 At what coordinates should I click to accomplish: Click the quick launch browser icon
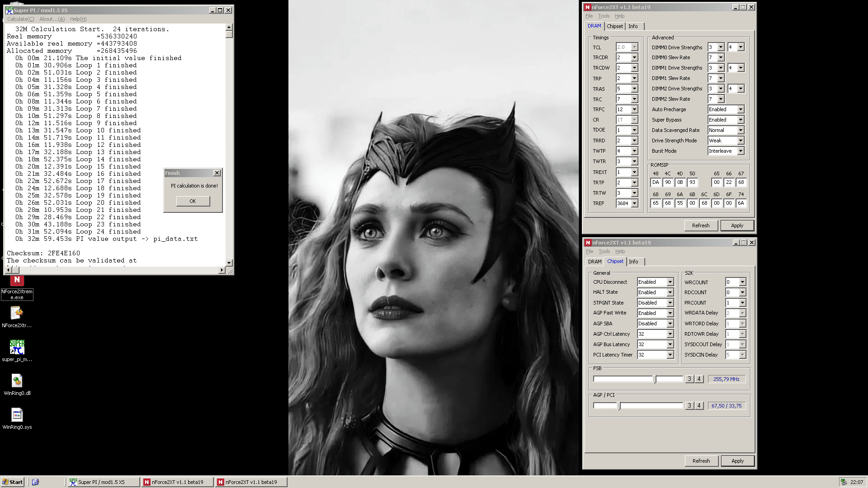click(x=36, y=482)
